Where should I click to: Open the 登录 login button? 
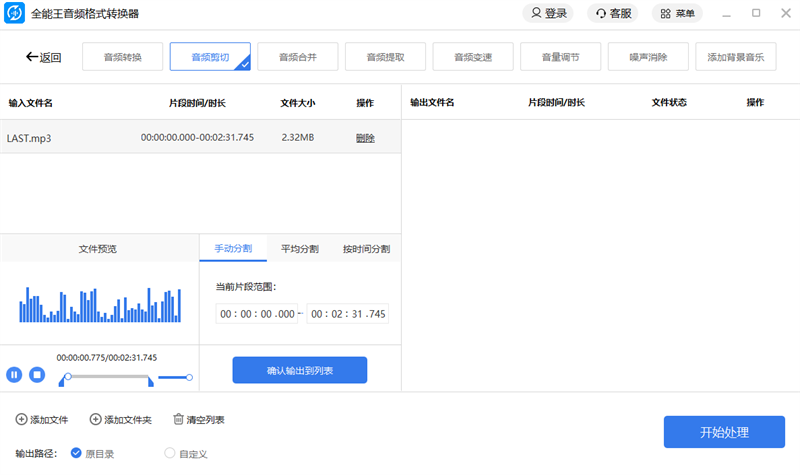(x=548, y=13)
